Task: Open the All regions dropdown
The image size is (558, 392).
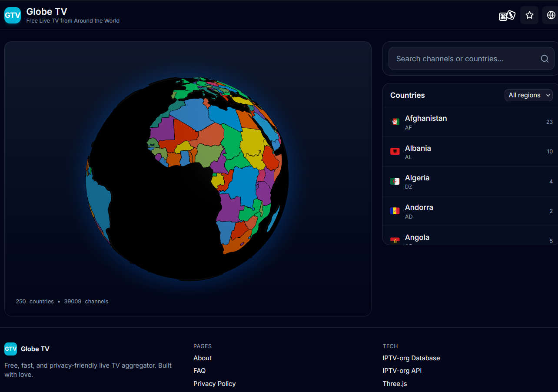Action: pos(528,95)
